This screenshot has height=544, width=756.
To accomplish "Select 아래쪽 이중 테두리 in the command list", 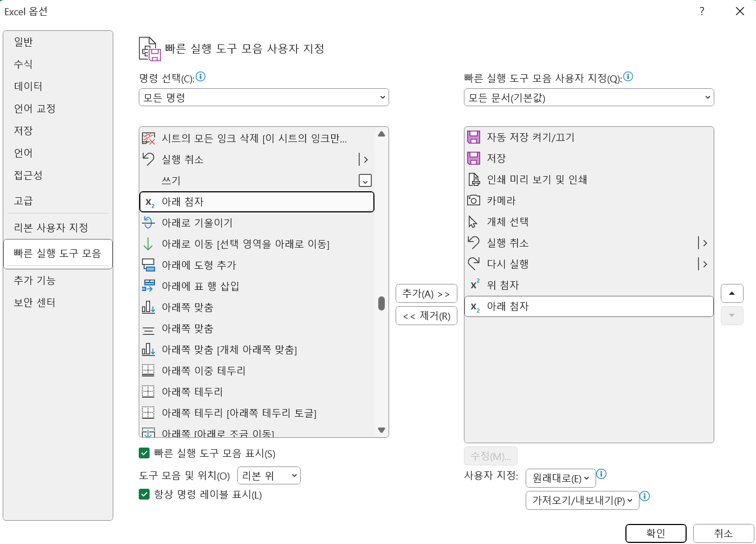I will click(x=257, y=371).
